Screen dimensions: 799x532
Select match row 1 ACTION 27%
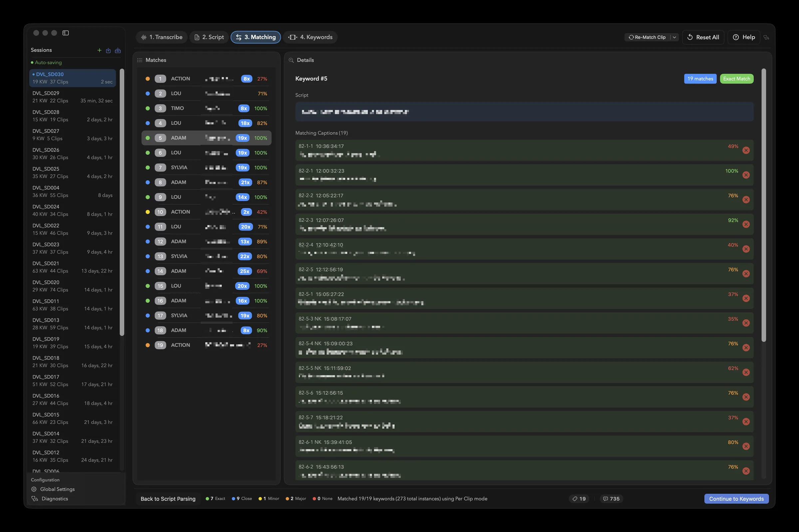pos(206,79)
